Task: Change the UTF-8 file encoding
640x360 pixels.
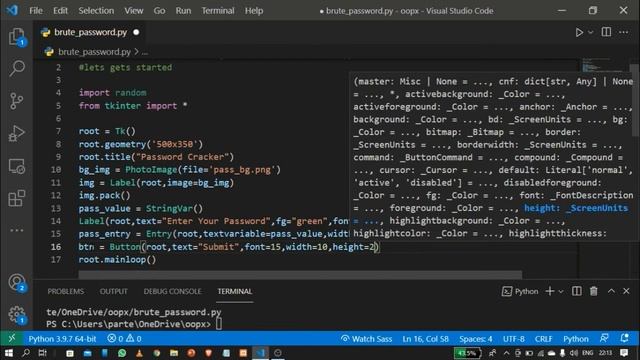Action: [x=513, y=339]
